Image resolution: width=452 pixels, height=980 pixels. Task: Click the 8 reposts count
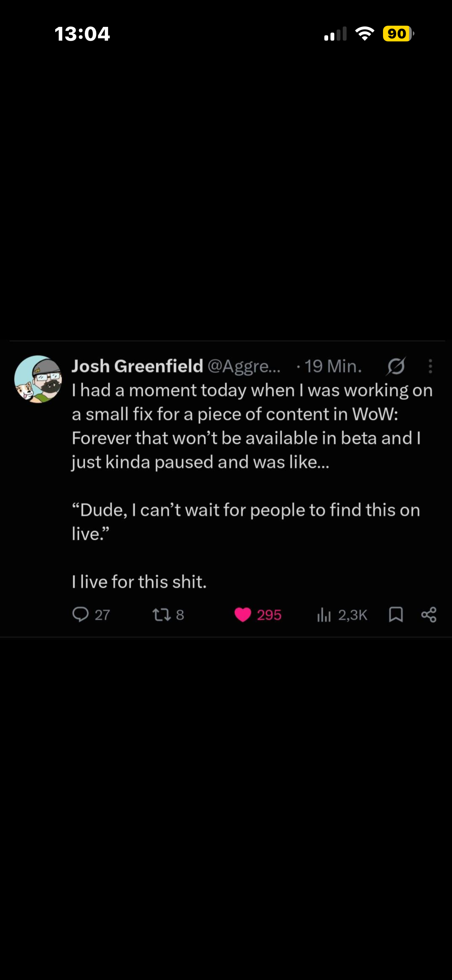(180, 615)
